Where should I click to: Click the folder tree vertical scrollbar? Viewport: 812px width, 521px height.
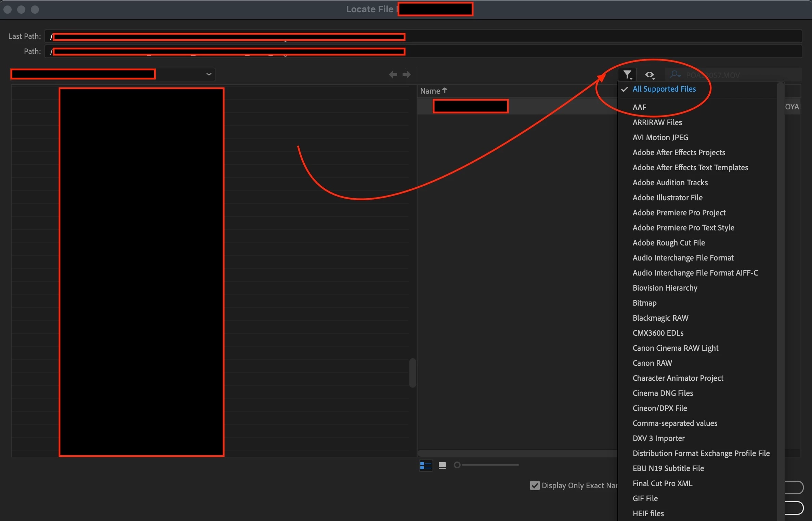412,373
